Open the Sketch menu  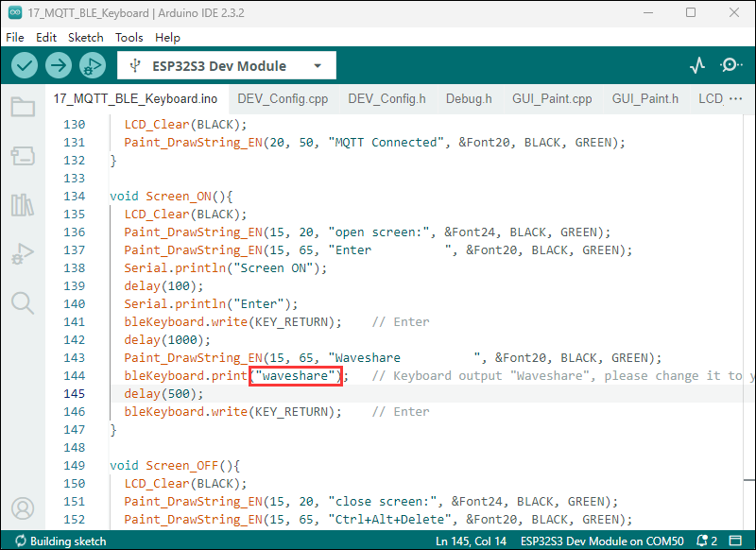pyautogui.click(x=86, y=38)
